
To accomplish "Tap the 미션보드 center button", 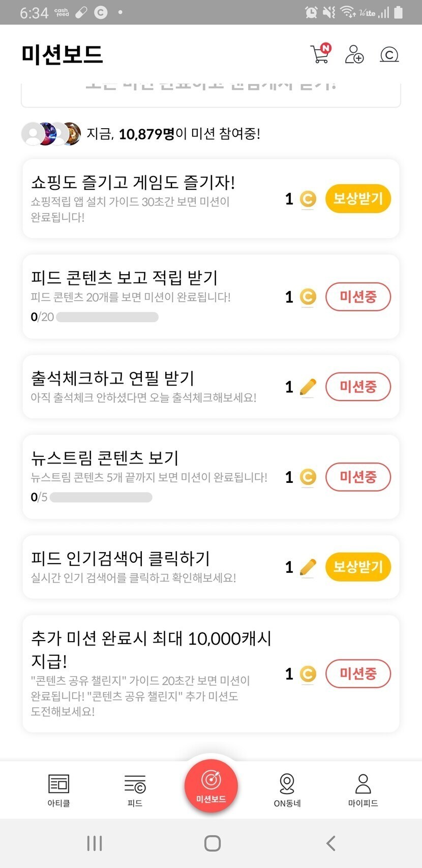I will (x=211, y=785).
